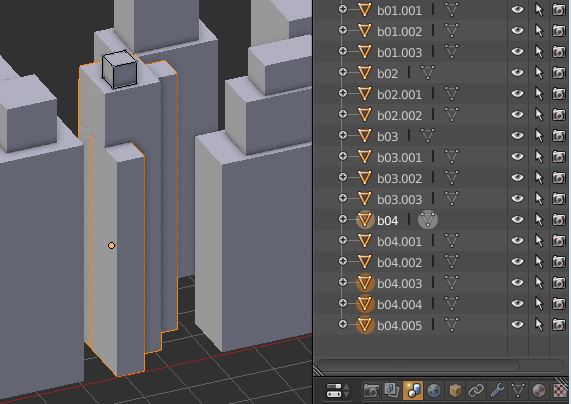The height and width of the screenshot is (404, 571).
Task: Select the b03.003 object name
Action: pos(399,200)
